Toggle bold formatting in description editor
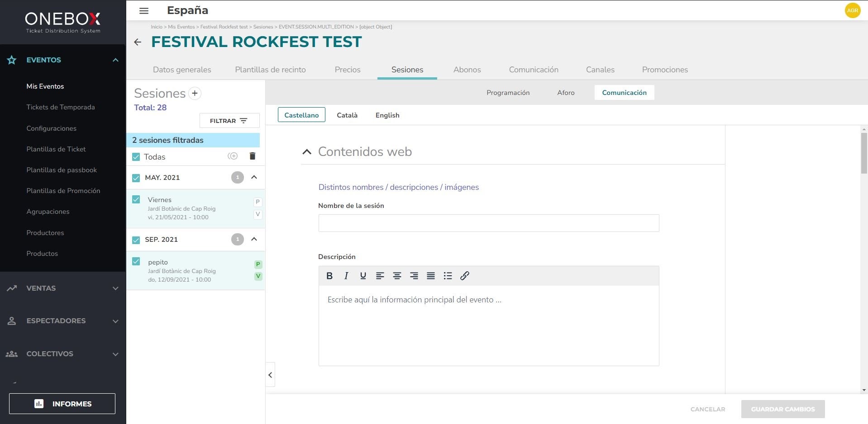This screenshot has width=868, height=424. pyautogui.click(x=329, y=276)
